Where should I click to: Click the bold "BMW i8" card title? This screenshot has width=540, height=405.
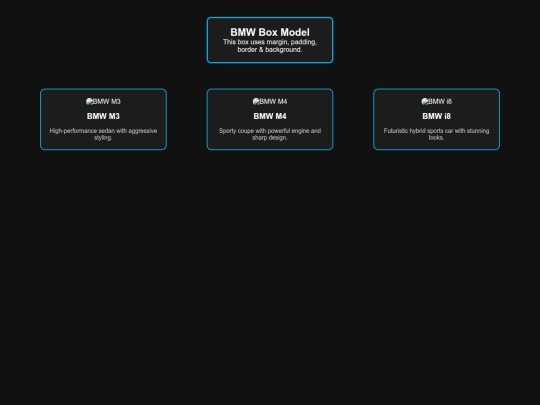pos(436,116)
